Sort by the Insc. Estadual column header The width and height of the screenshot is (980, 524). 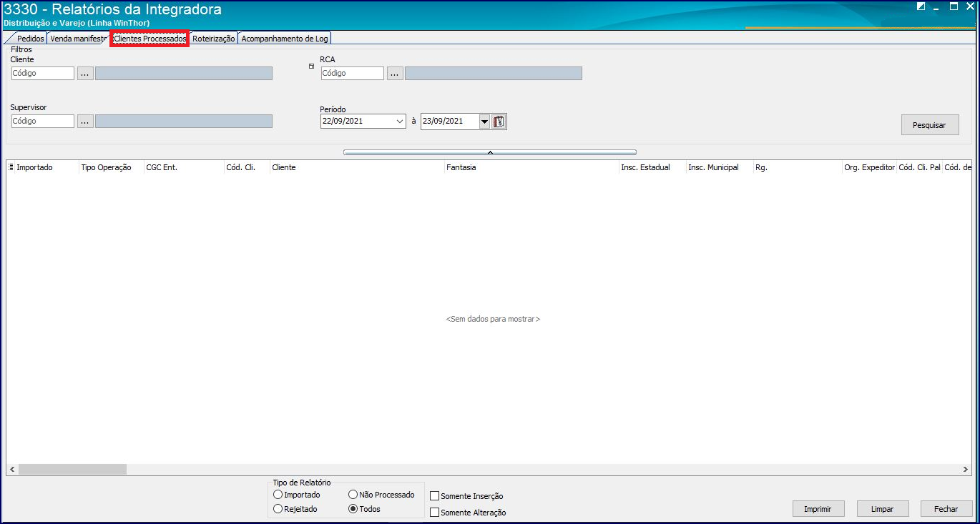tap(652, 167)
